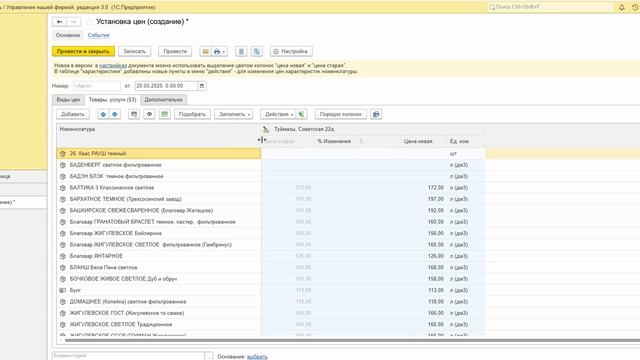Screen dimensions: 640x360
Task: Follow the настройках link in the info banner
Action: [113, 65]
